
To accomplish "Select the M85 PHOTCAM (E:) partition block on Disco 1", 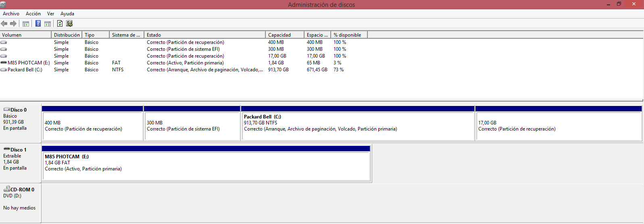I will point(206,164).
